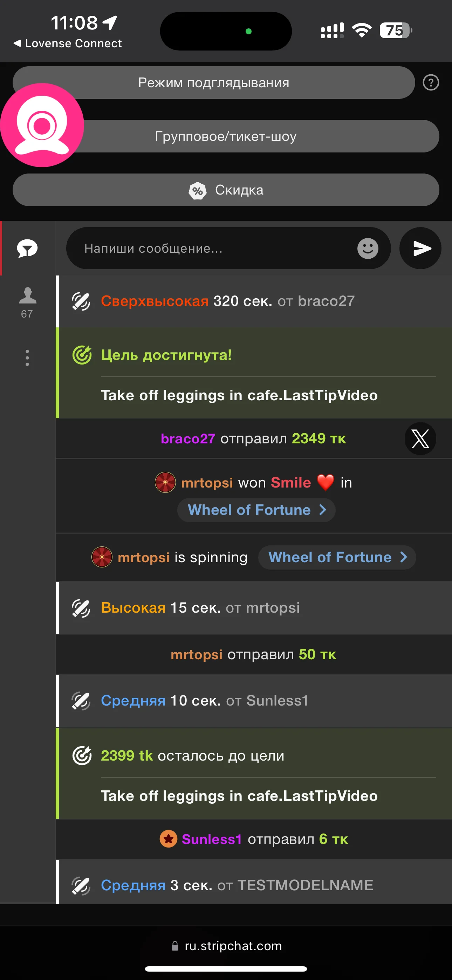Viewport: 452px width, 980px height.
Task: Click the X share icon beside braco27 tip
Action: click(x=420, y=438)
